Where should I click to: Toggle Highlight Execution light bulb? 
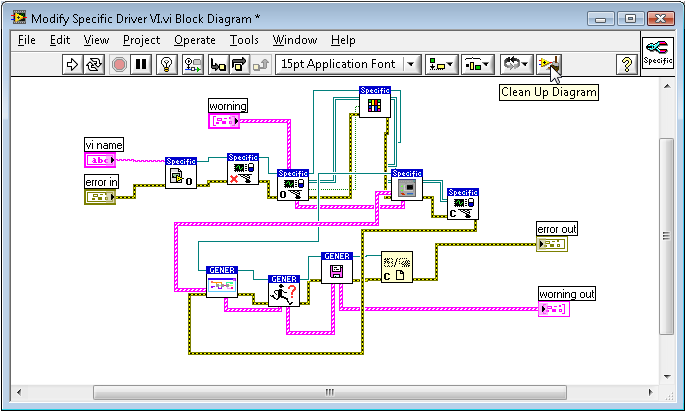click(x=167, y=64)
